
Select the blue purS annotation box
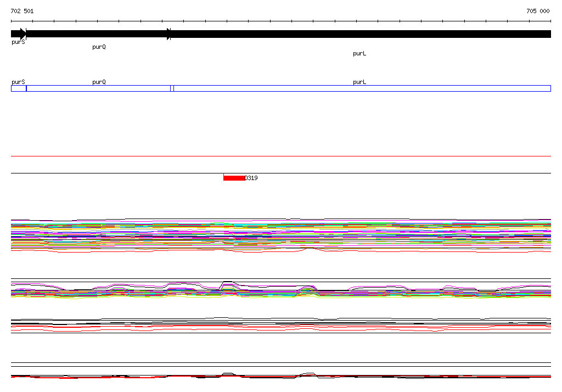click(19, 88)
